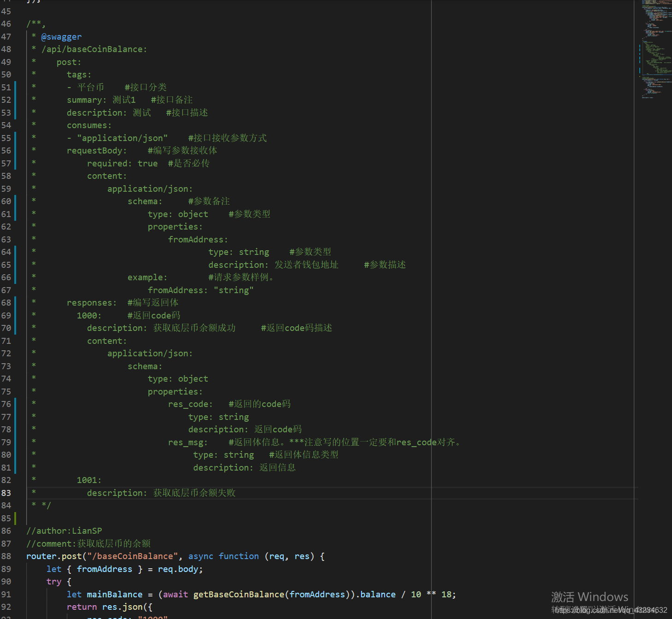Click the '1001:' response code on line 82
The image size is (672, 619).
pos(89,480)
